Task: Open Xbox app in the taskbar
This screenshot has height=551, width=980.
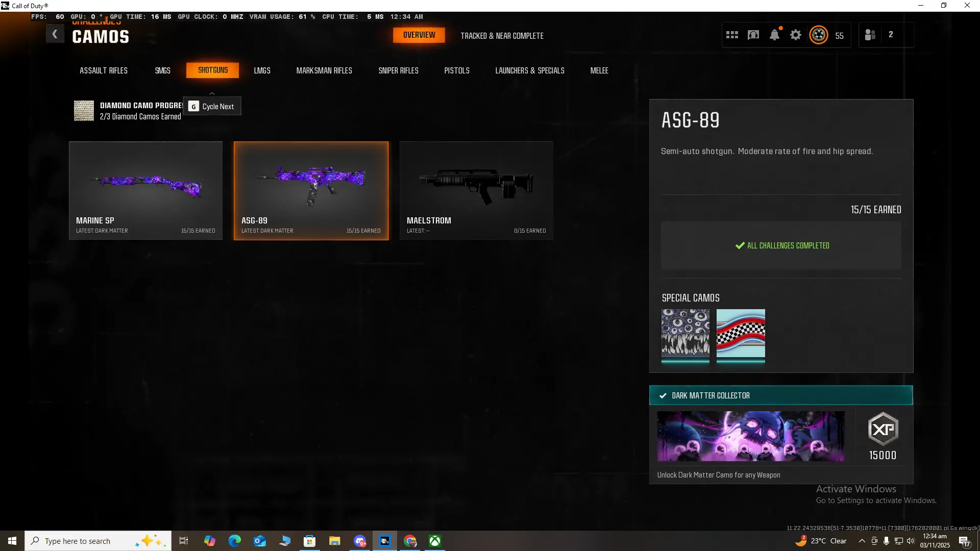Action: pyautogui.click(x=435, y=541)
